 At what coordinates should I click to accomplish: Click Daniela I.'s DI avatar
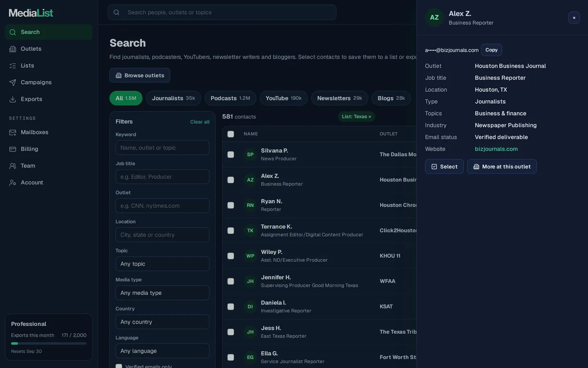pyautogui.click(x=250, y=307)
